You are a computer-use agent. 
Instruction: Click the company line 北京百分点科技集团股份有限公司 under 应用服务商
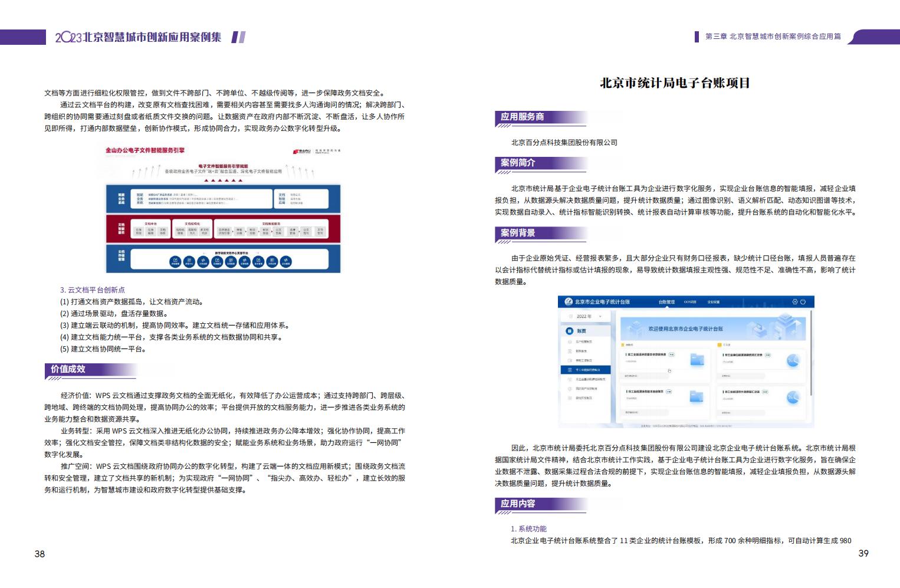point(564,143)
